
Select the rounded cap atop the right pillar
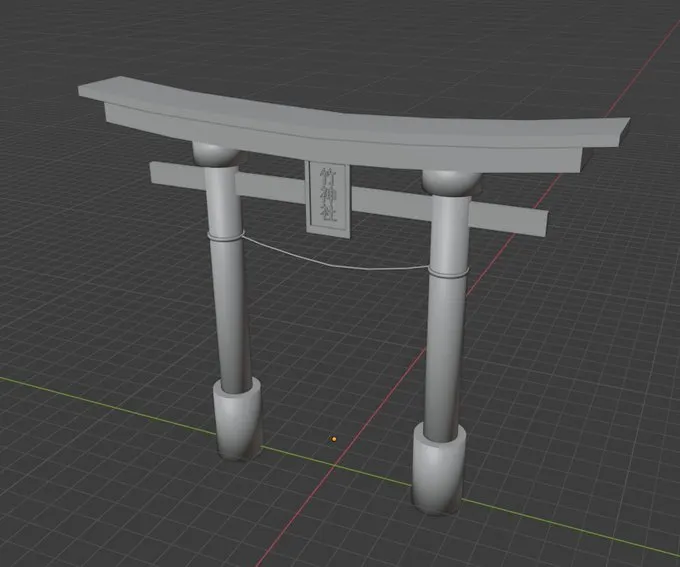click(x=451, y=183)
